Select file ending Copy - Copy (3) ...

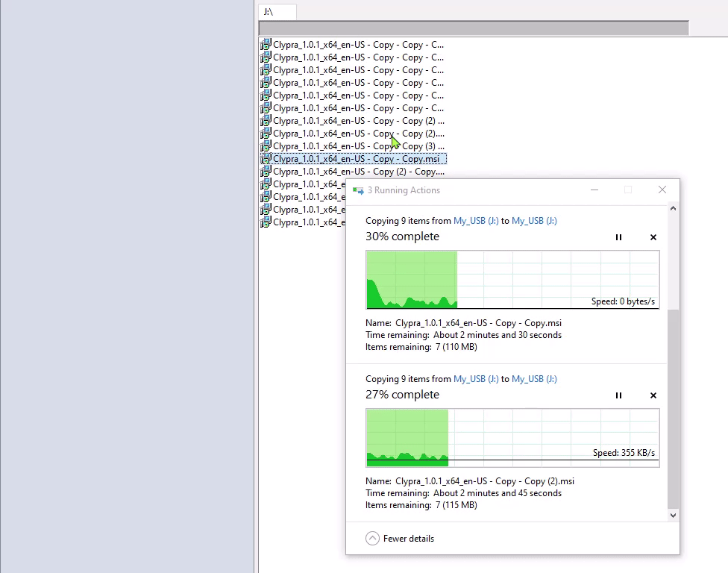(352, 146)
